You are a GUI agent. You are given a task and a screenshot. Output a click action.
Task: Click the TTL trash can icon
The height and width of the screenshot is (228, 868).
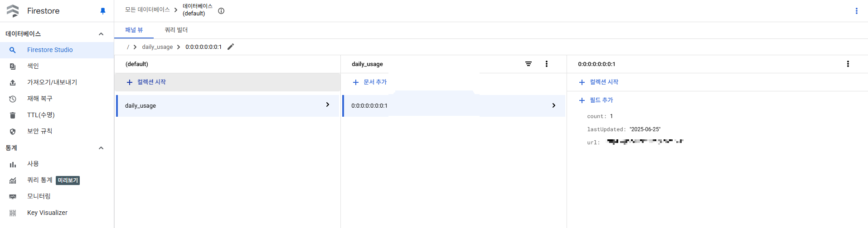(13, 115)
